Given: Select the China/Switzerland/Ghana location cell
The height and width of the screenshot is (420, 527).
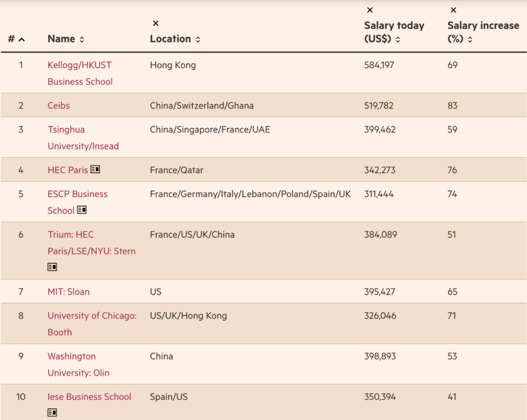Looking at the screenshot, I should 202,105.
